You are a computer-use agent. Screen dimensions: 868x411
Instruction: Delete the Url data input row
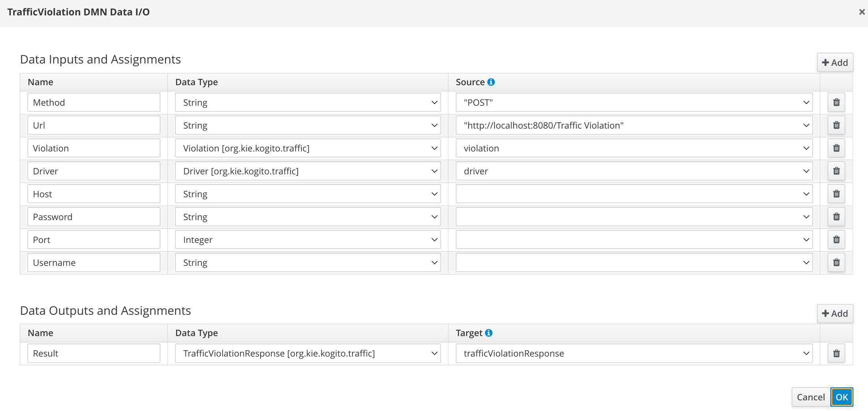tap(836, 125)
